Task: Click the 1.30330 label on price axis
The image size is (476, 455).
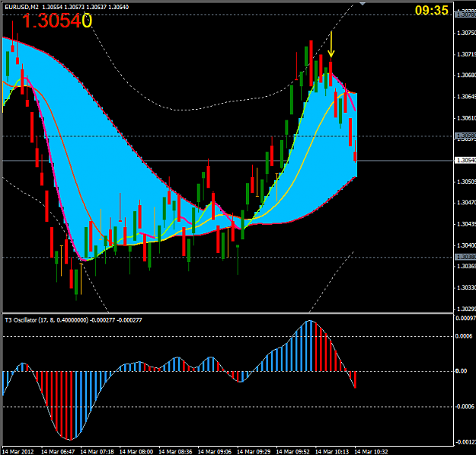Action: (x=466, y=287)
